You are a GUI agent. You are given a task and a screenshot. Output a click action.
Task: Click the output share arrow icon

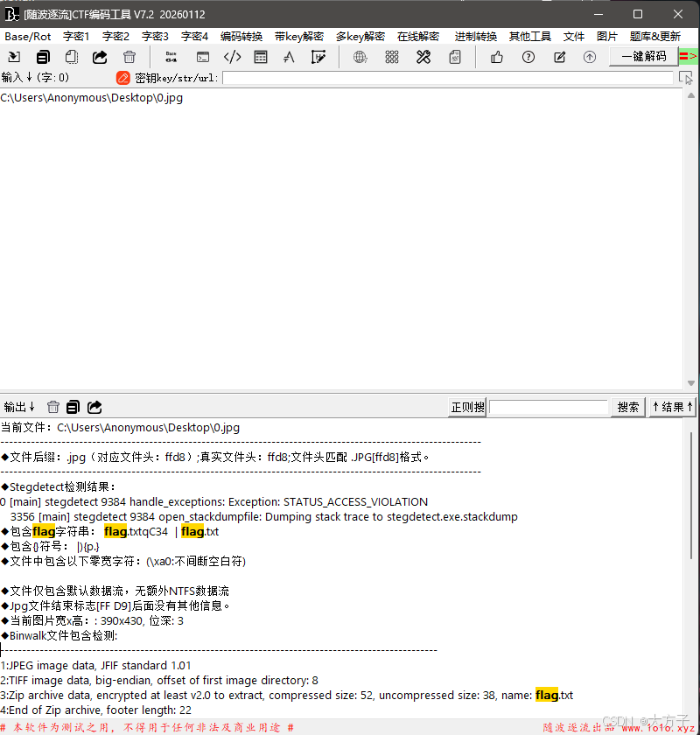coord(94,407)
